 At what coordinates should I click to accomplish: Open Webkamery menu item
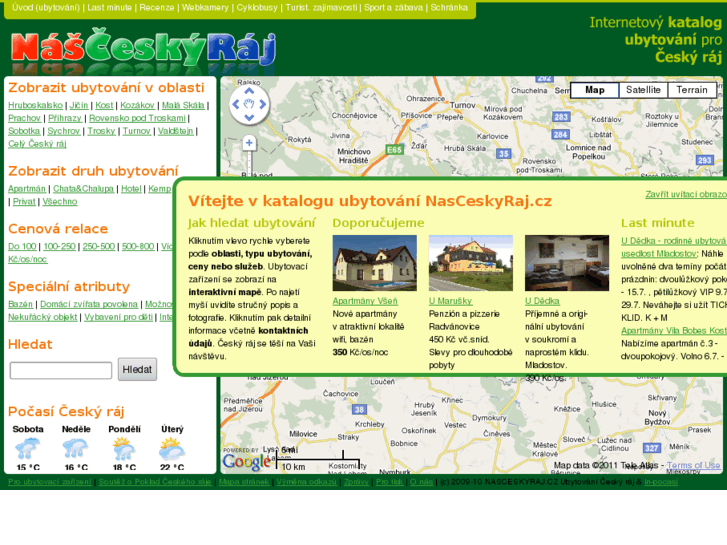[205, 7]
